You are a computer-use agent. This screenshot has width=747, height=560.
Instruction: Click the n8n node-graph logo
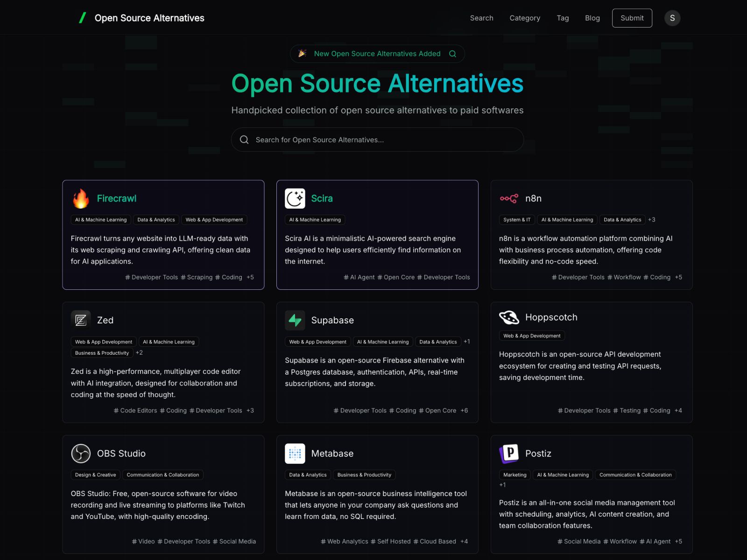click(x=510, y=198)
